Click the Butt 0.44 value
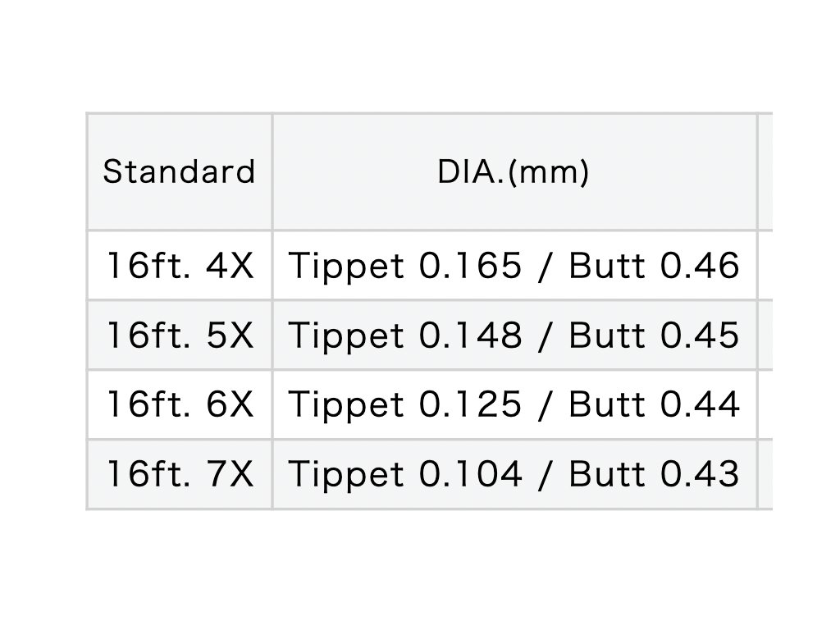The height and width of the screenshot is (630, 840). (654, 404)
